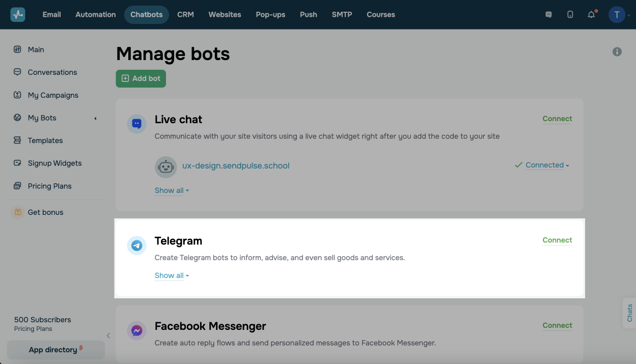Open the Push tab
The width and height of the screenshot is (636, 364).
point(309,15)
